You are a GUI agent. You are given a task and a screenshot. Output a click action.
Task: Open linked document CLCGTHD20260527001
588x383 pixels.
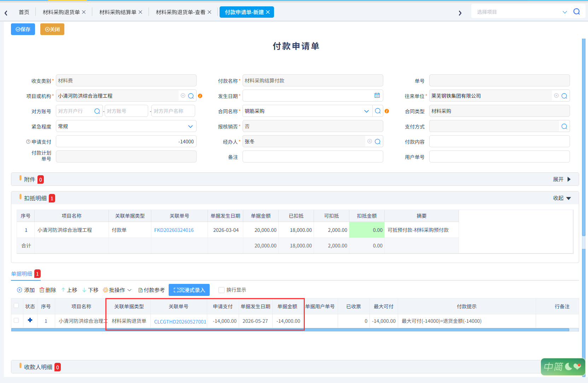pyautogui.click(x=180, y=321)
